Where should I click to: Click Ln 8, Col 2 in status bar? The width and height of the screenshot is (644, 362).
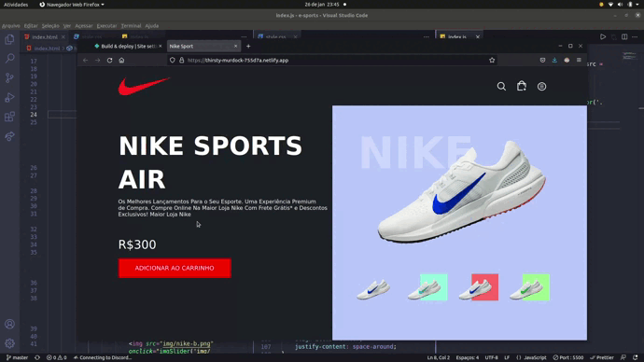click(439, 357)
